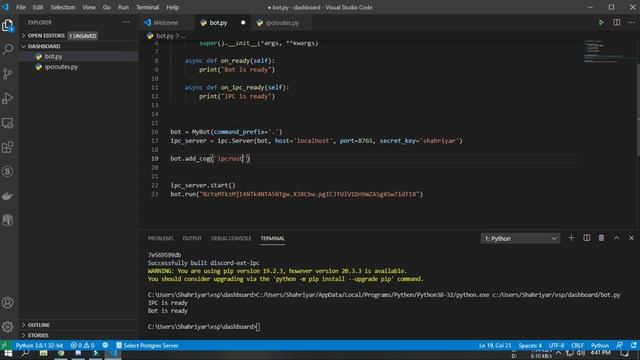The height and width of the screenshot is (360, 640).
Task: Open the File menu
Action: (x=21, y=7)
